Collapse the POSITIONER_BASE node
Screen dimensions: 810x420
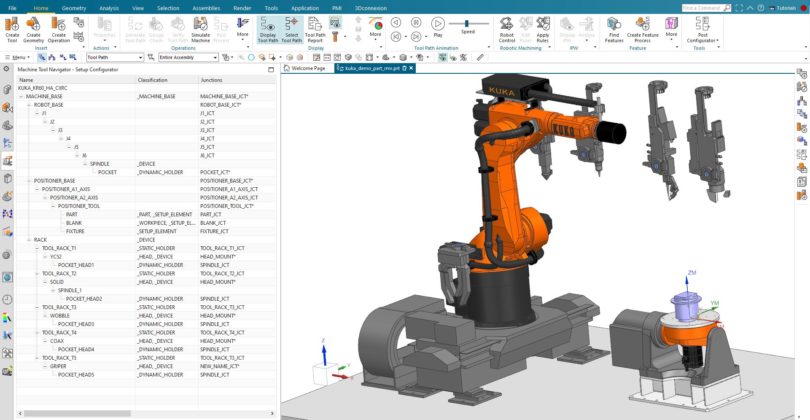click(29, 181)
